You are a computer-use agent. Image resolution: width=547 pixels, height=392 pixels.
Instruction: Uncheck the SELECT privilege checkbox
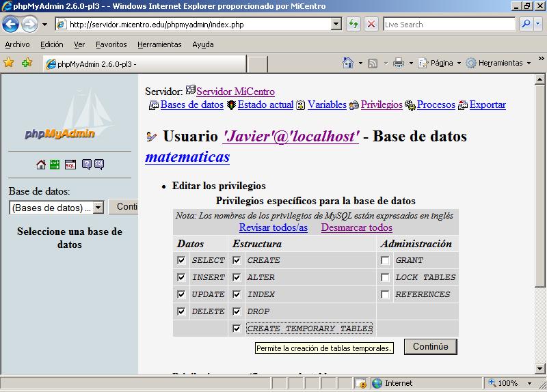181,260
